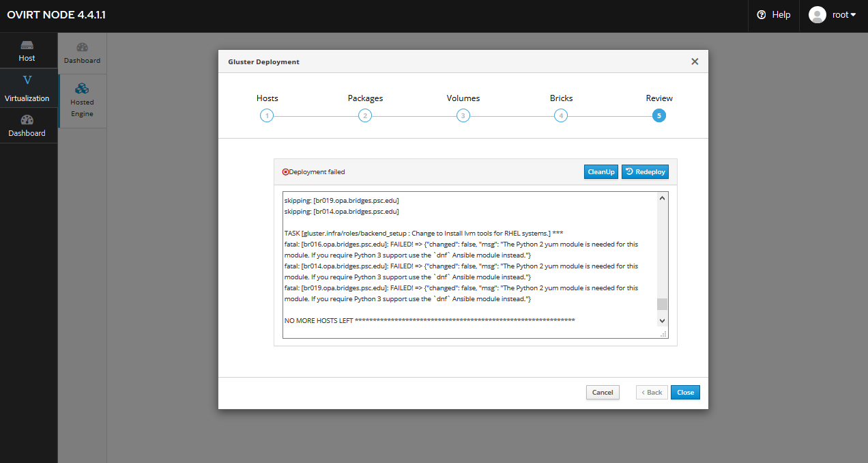Open Virtualization from the left sidebar
This screenshot has height=463, width=868.
[x=27, y=87]
